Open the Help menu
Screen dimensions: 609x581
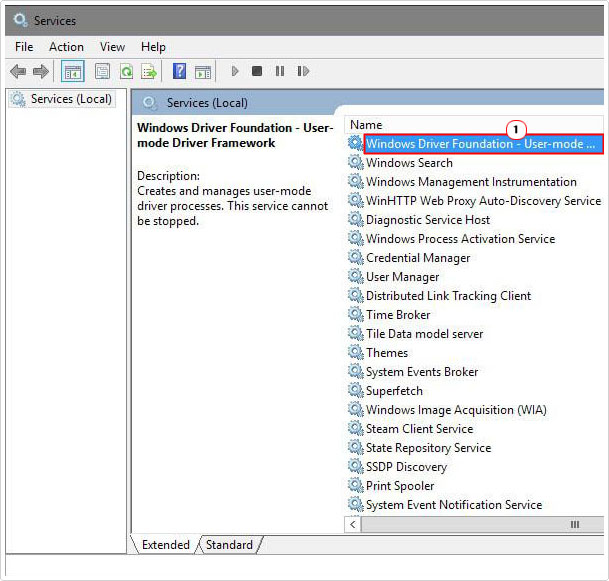[153, 47]
